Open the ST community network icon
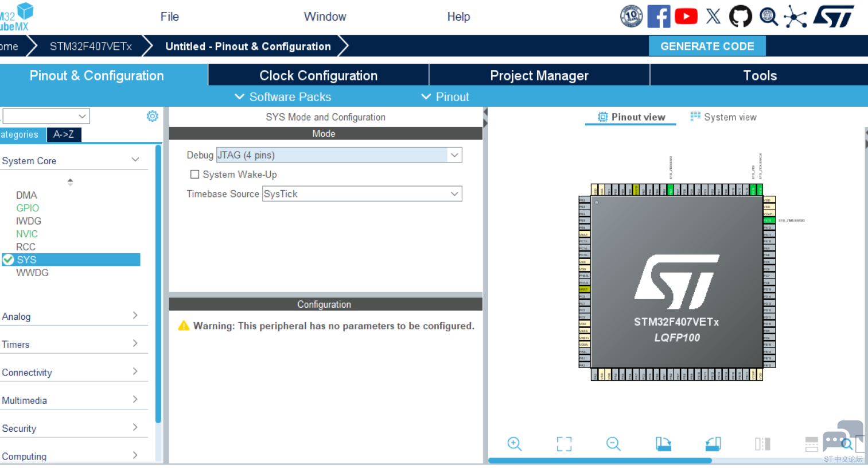This screenshot has width=868, height=468. point(795,17)
